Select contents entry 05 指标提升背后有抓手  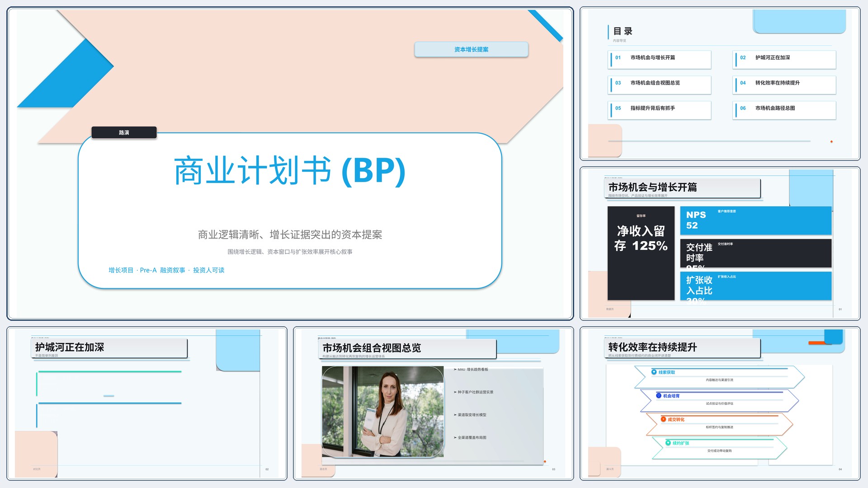pyautogui.click(x=660, y=110)
